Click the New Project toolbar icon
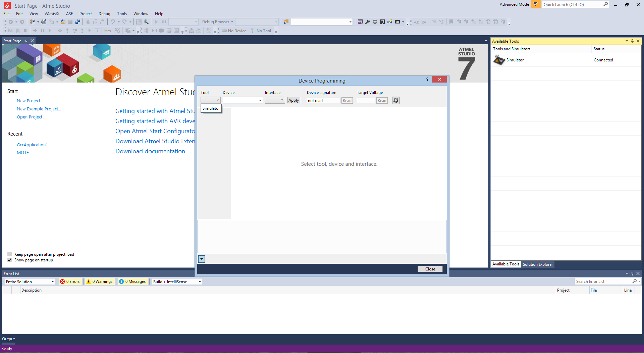The image size is (644, 353). [33, 22]
